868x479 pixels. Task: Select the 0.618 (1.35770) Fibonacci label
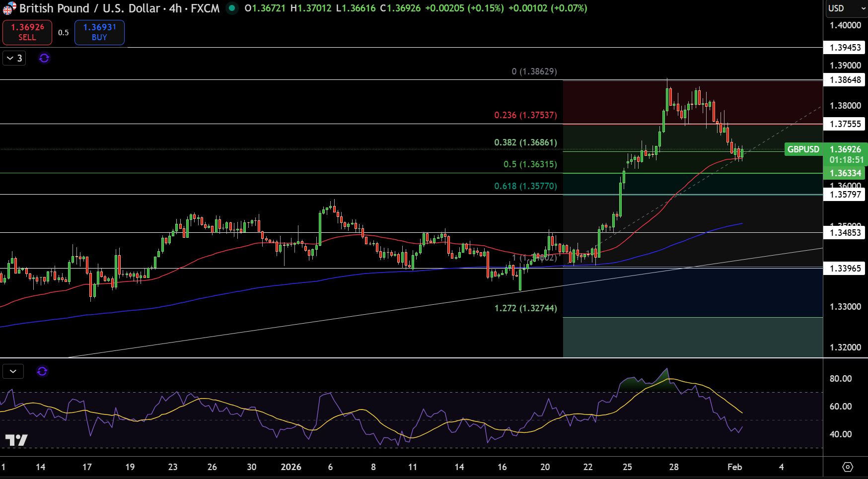coord(525,186)
